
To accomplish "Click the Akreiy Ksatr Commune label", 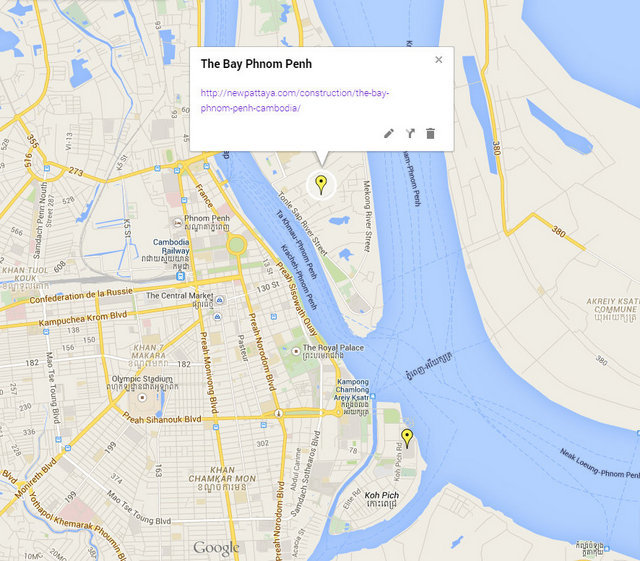I will 612,305.
